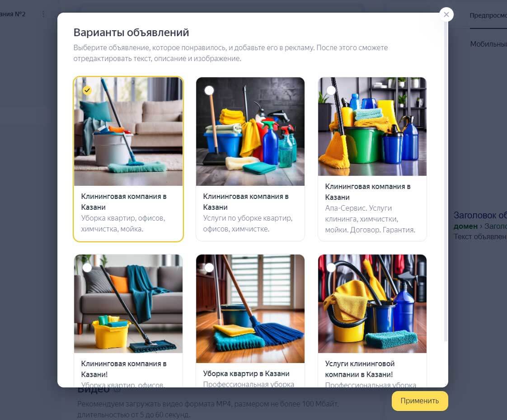Close the ad variants dialog

coord(446,14)
